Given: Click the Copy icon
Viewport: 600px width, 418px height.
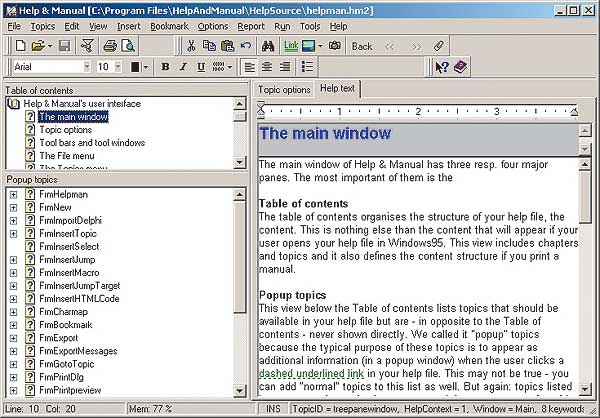Looking at the screenshot, I should (209, 46).
